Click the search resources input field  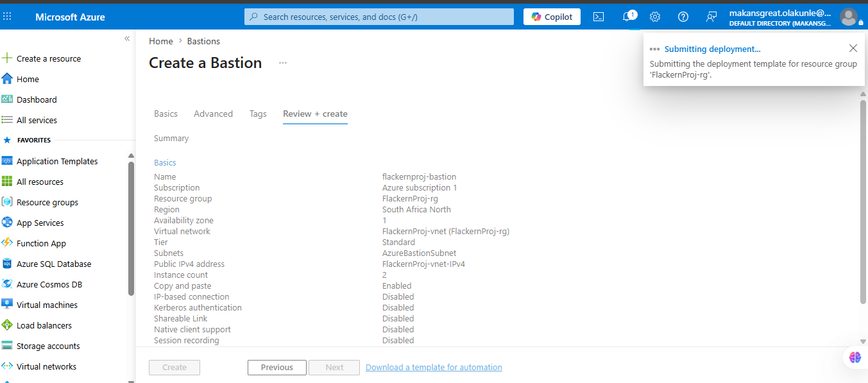(x=379, y=17)
